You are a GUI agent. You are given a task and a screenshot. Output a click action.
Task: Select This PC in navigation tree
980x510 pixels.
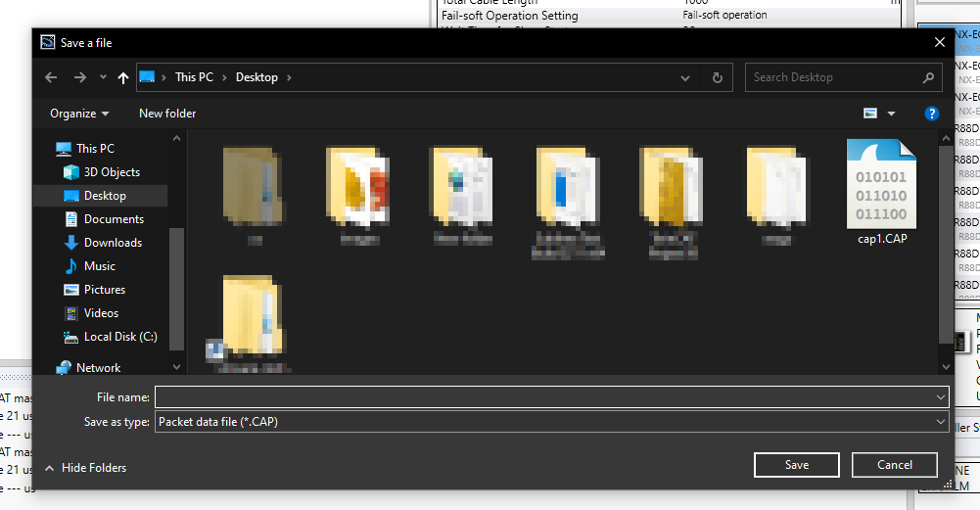pos(96,149)
